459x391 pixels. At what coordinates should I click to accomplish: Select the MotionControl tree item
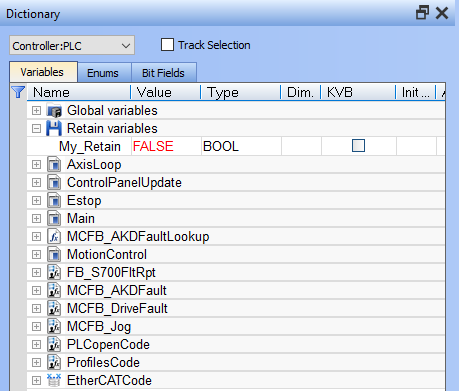[x=107, y=255]
